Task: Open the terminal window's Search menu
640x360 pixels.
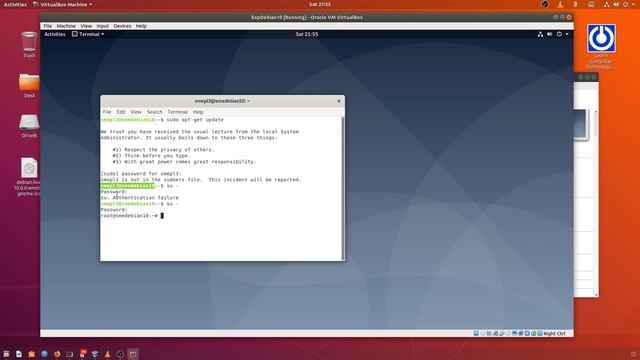Action: 154,112
